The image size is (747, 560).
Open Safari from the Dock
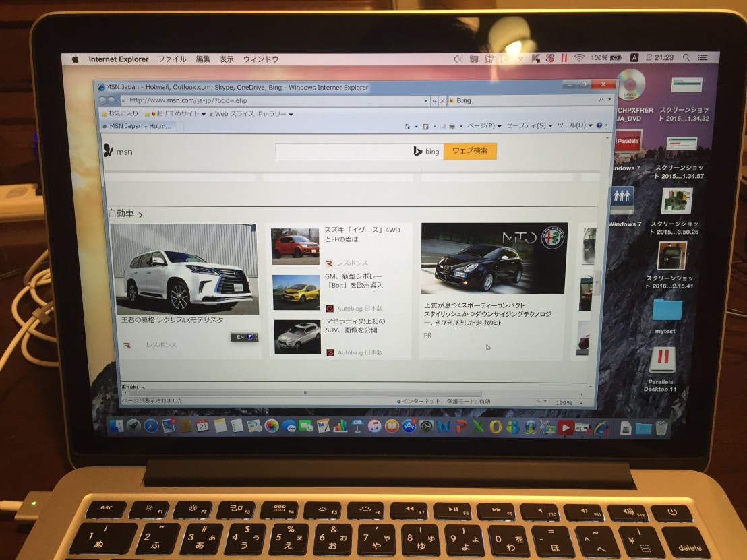click(x=150, y=426)
